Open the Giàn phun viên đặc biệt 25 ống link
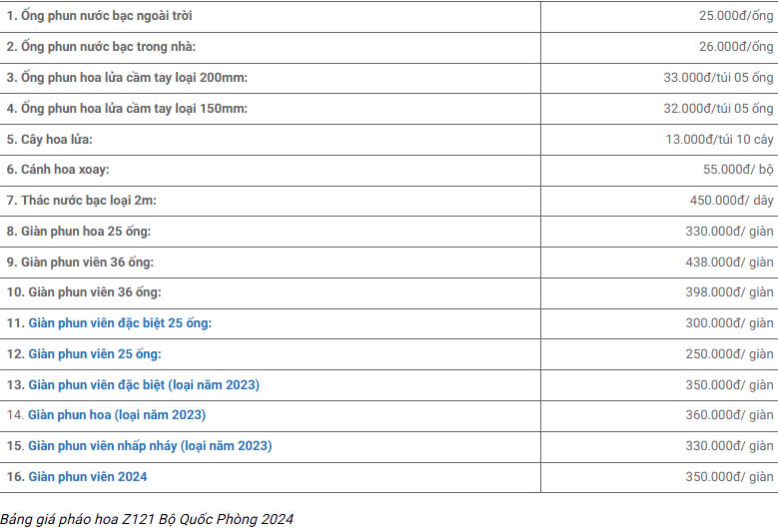This screenshot has width=778, height=532. click(x=120, y=323)
